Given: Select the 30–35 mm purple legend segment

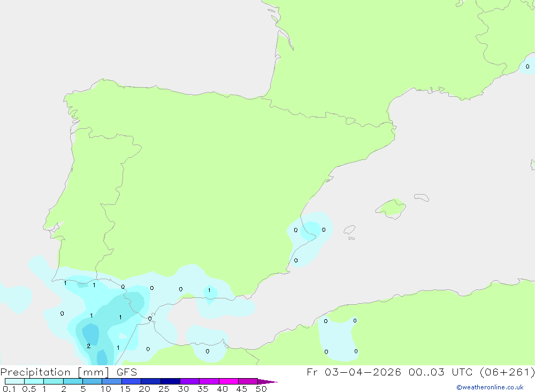Looking at the screenshot, I should [x=190, y=381].
